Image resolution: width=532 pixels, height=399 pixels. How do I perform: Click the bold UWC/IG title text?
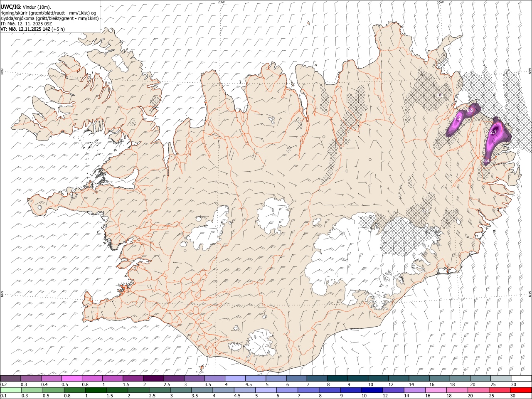(10, 7)
